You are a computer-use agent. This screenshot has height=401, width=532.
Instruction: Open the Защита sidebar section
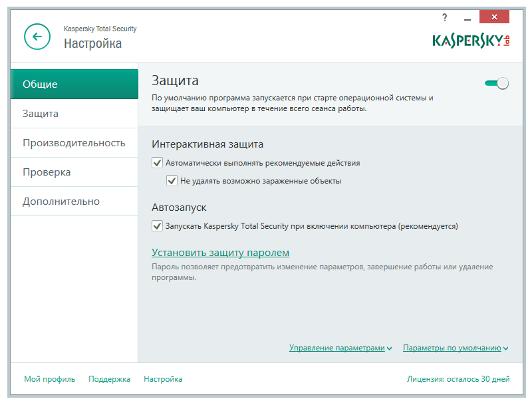click(74, 114)
